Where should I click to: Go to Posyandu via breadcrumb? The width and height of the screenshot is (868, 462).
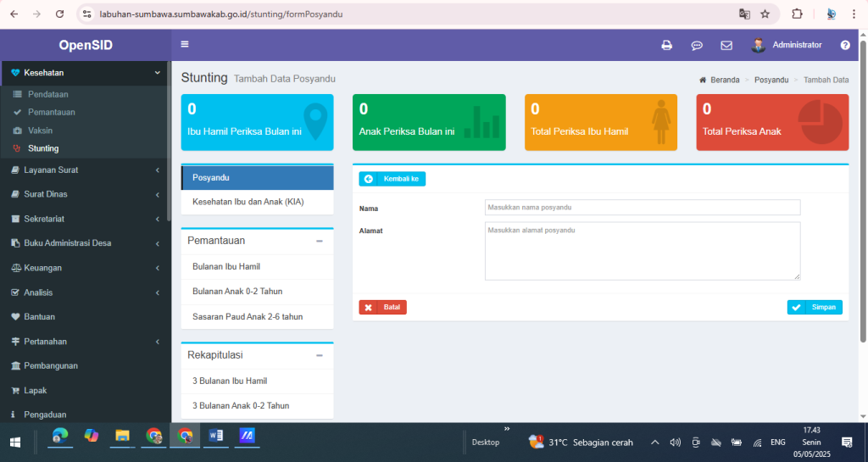771,81
